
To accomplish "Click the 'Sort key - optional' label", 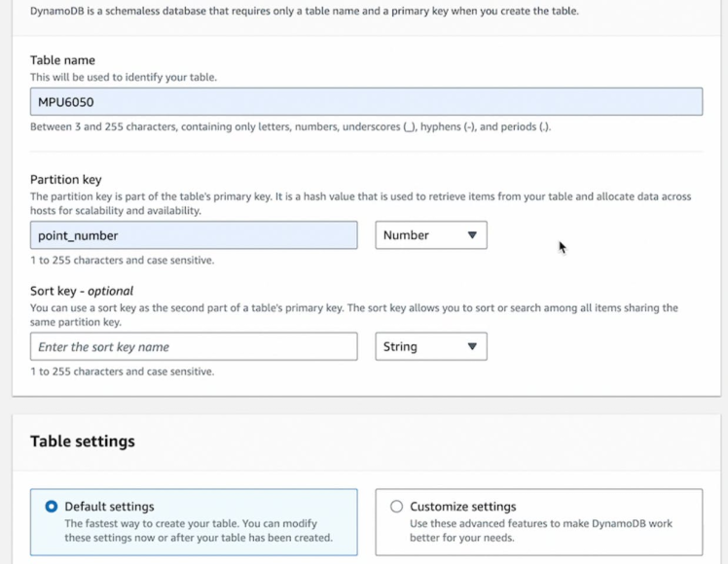I will (x=82, y=291).
